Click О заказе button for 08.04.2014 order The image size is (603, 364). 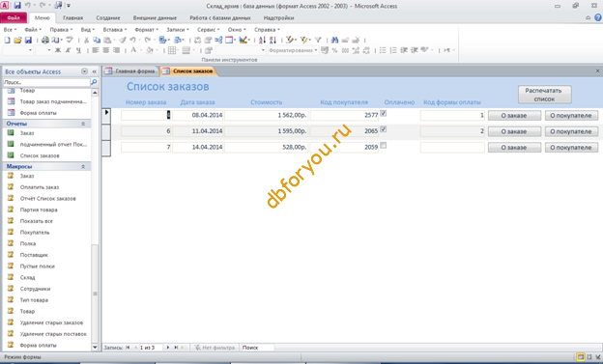coord(514,115)
